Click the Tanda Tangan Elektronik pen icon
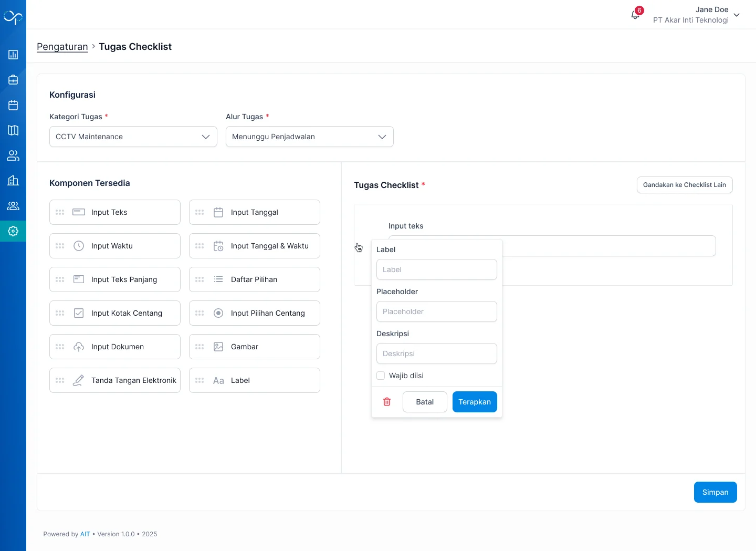 pos(79,380)
